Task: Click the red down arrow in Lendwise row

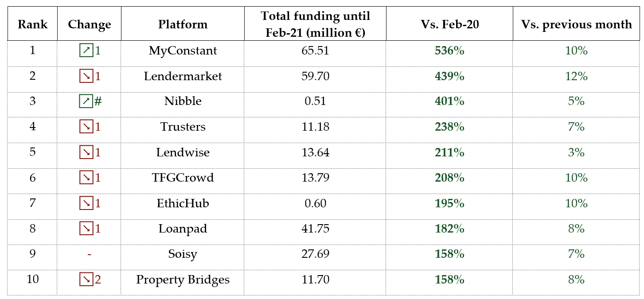Action: (x=86, y=152)
